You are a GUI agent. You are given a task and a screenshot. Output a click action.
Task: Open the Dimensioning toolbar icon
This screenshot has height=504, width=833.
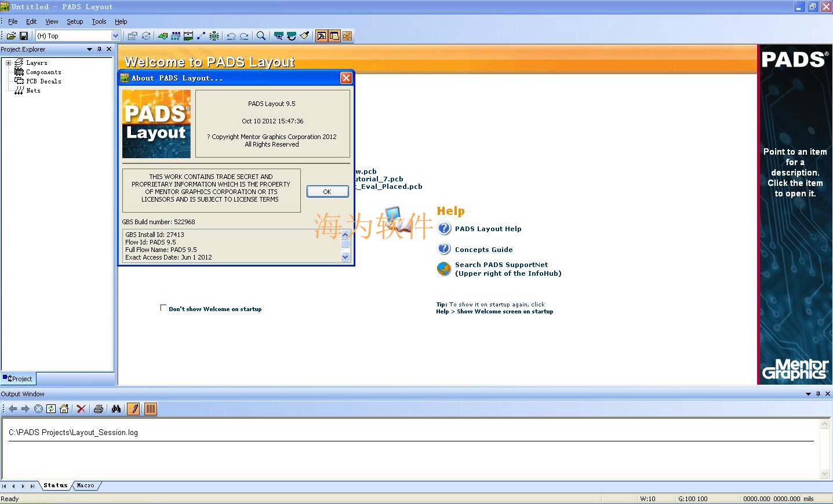[188, 36]
